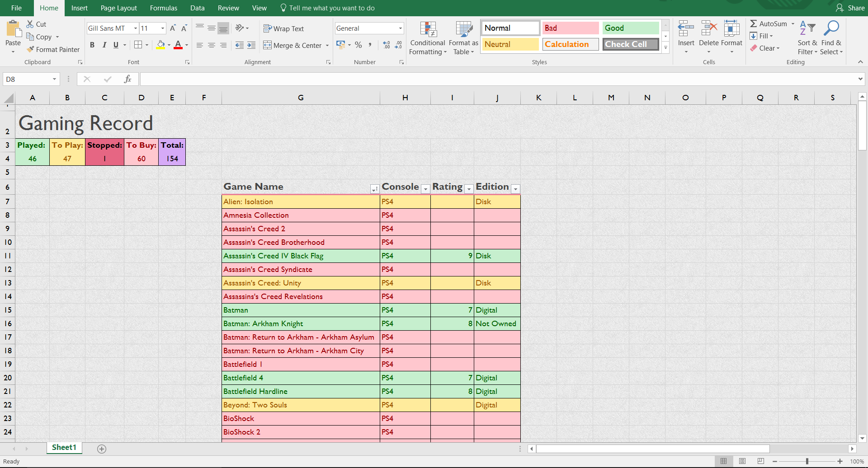Switch to the Formulas tab
This screenshot has width=868, height=468.
click(163, 8)
